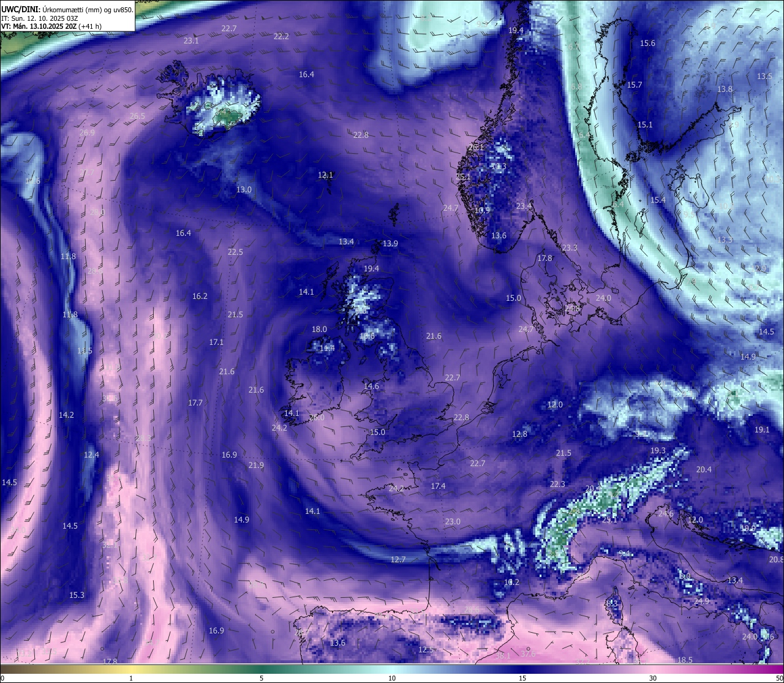Click the 26.5 value west of Iceland
Image resolution: width=784 pixels, height=683 pixels.
[138, 116]
